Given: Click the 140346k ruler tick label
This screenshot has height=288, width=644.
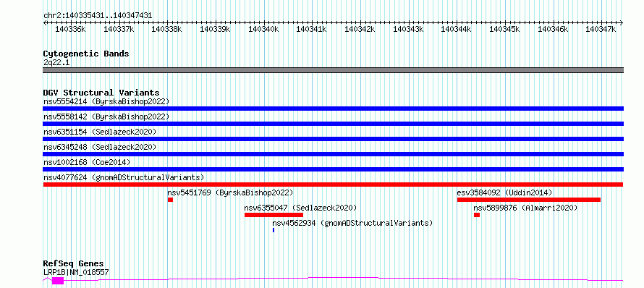Looking at the screenshot, I should point(553,29).
